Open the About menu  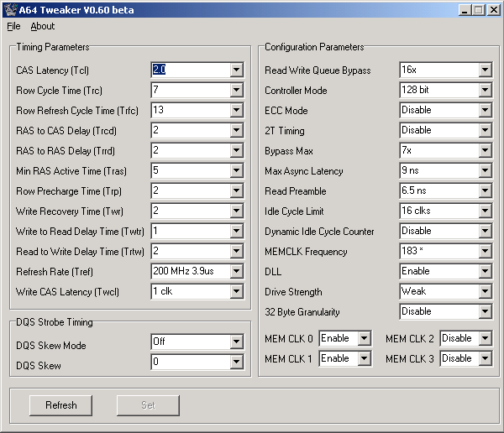coord(43,26)
